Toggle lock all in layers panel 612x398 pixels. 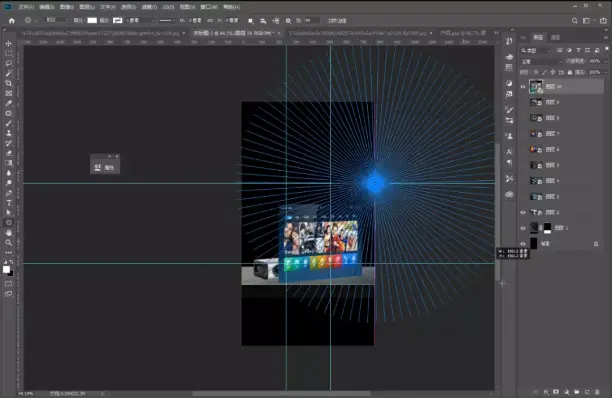pos(570,72)
